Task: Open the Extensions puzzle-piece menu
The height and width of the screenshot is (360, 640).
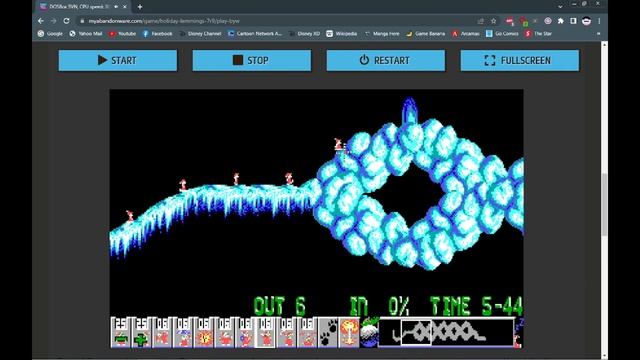Action: (560, 21)
